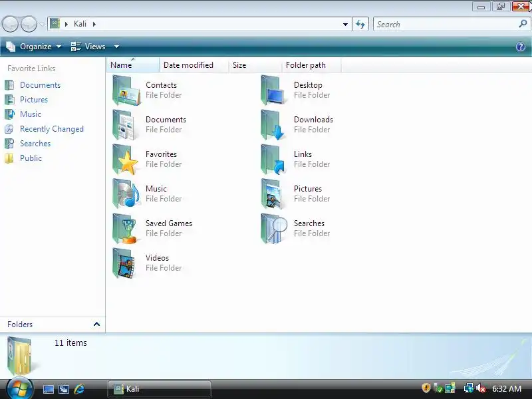532x399 pixels.
Task: Click the Pictures icon in Favorite Links
Action: (9, 99)
